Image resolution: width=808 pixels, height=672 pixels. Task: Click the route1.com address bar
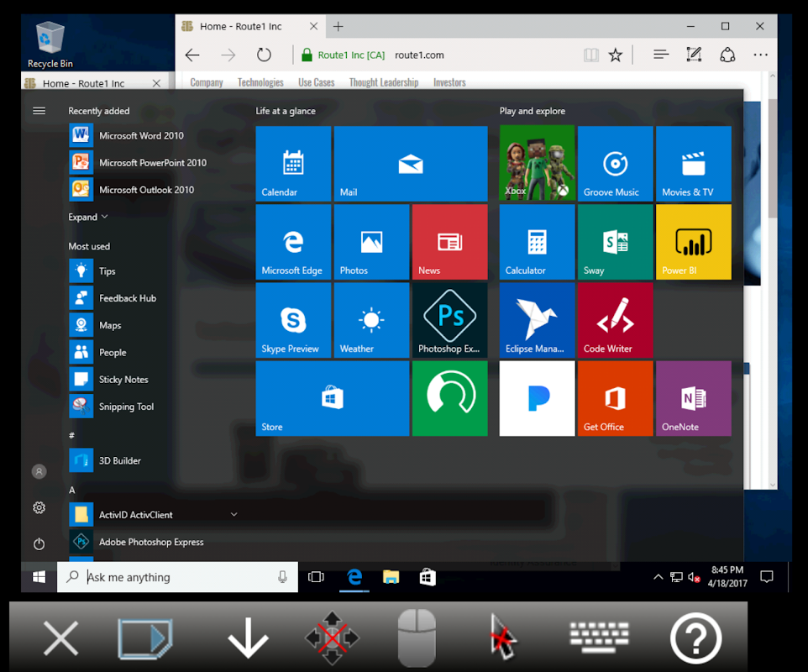(x=419, y=55)
